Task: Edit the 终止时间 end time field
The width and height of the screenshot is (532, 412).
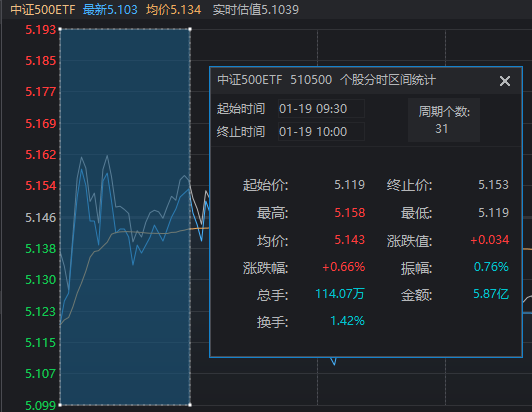Action: coord(321,131)
